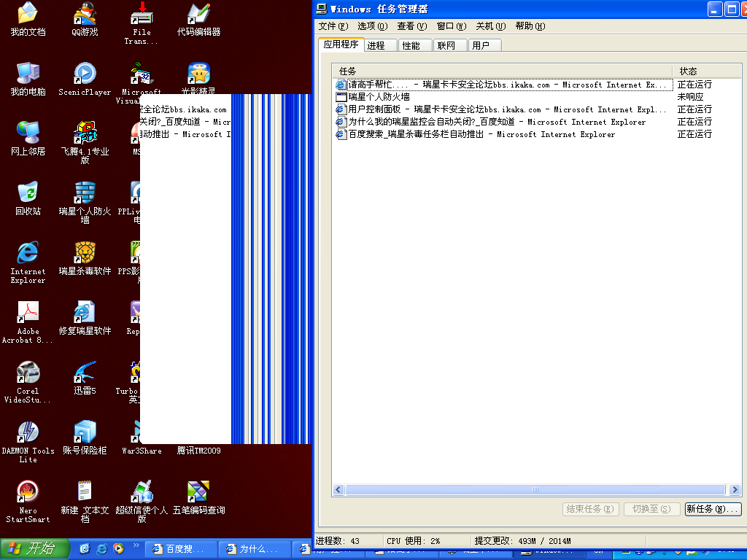
Task: Switch to the 用户 tab
Action: [x=485, y=45]
